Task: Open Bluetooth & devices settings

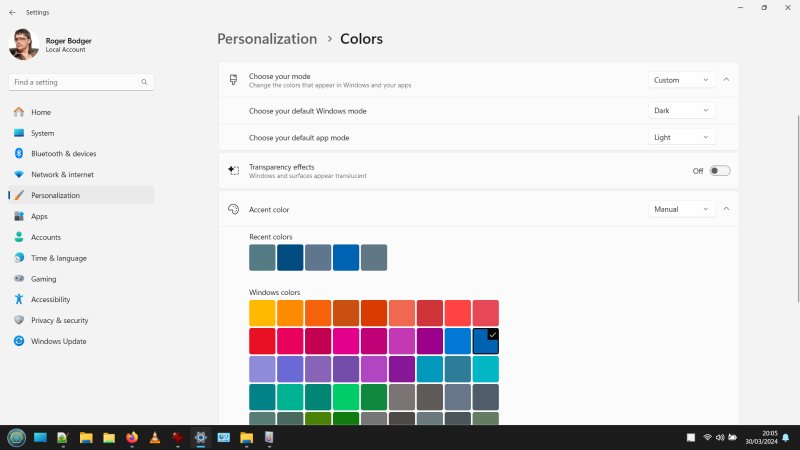Action: [81, 154]
